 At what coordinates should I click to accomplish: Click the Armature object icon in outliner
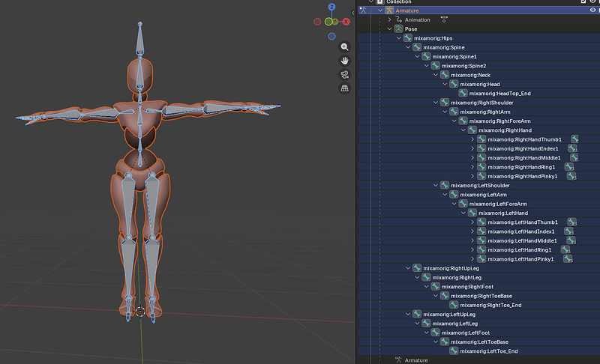389,10
